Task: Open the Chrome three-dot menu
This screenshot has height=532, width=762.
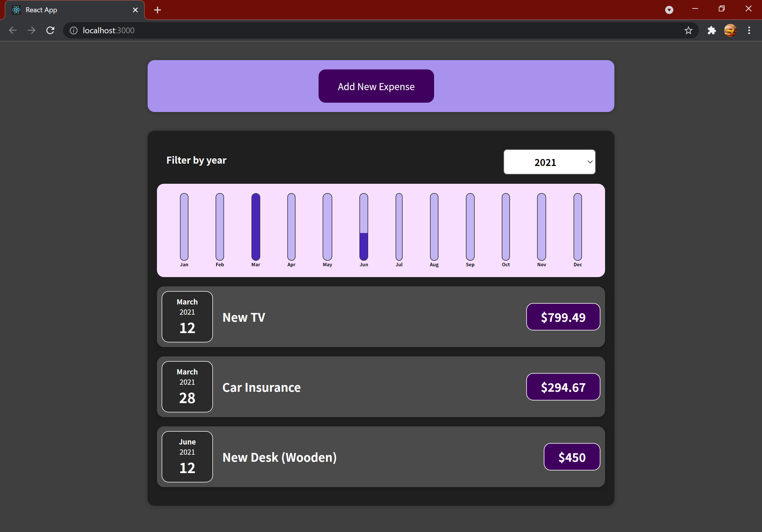Action: 749,30
